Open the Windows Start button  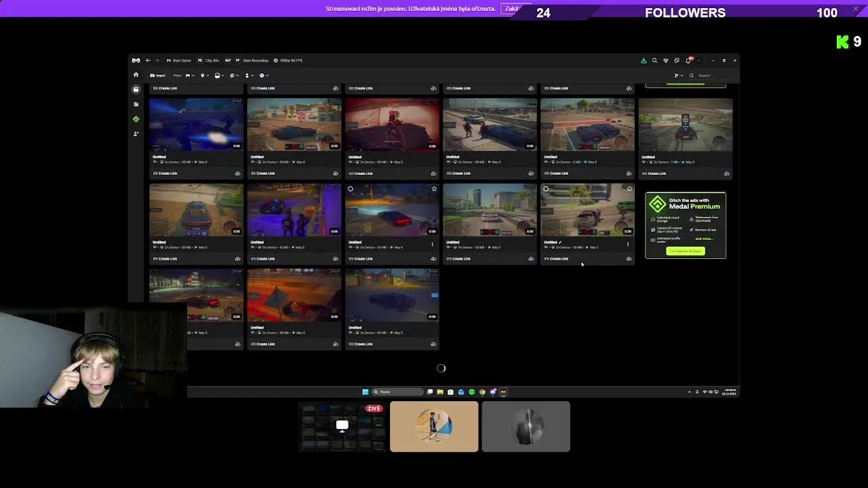(366, 392)
